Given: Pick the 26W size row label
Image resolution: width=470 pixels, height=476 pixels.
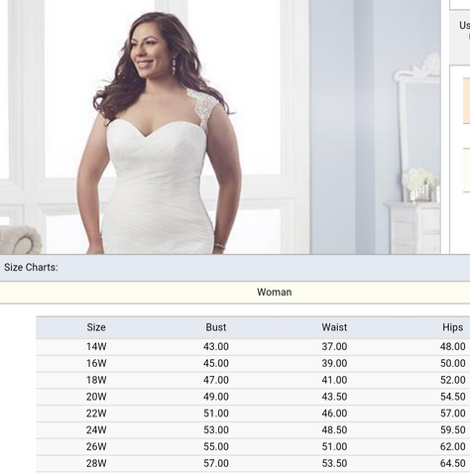Looking at the screenshot, I should (x=96, y=447).
